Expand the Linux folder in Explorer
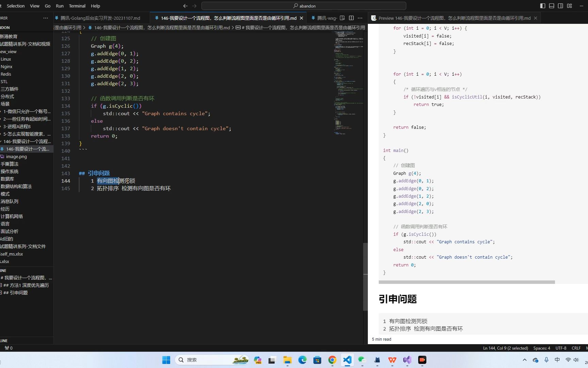This screenshot has width=588, height=368. tap(27, 59)
